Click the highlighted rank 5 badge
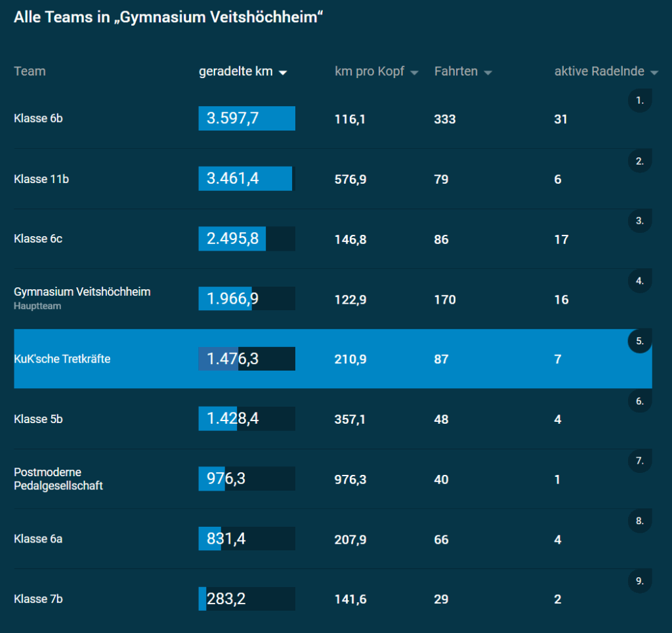The image size is (672, 633). [x=640, y=341]
